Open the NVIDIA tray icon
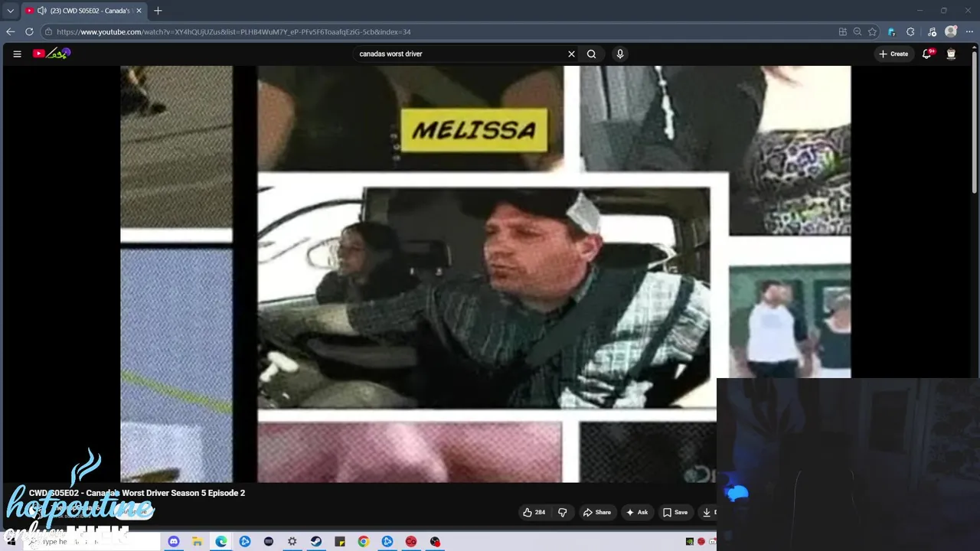 [690, 541]
